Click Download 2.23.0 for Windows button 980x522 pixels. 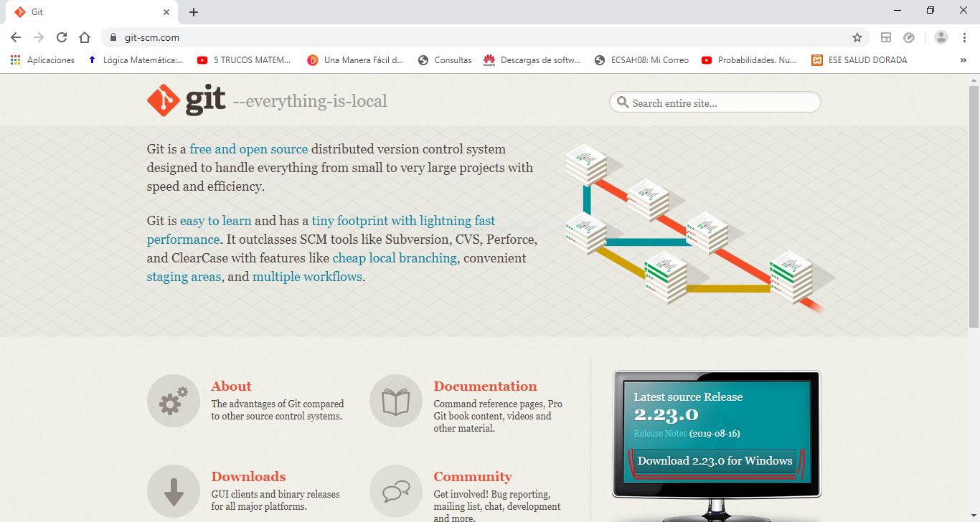[x=715, y=461]
